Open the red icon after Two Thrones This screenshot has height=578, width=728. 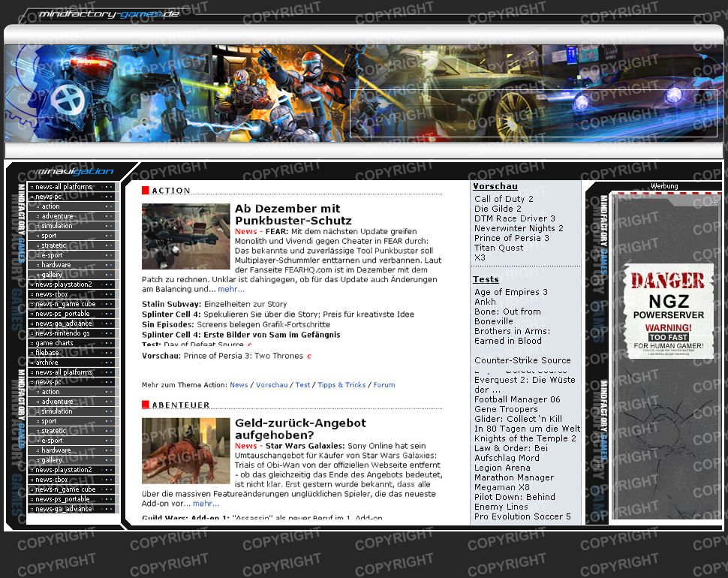pyautogui.click(x=309, y=356)
